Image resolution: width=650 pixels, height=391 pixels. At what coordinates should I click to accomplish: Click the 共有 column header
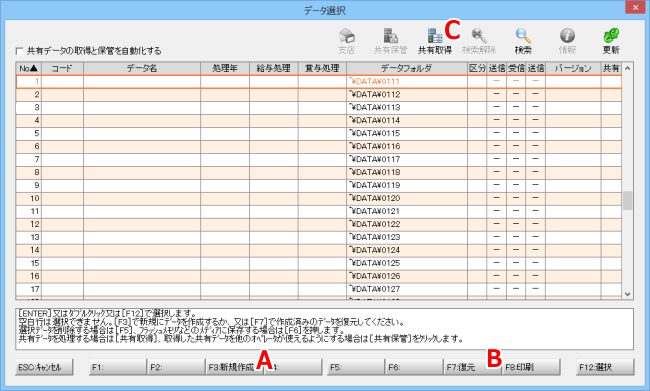click(611, 68)
